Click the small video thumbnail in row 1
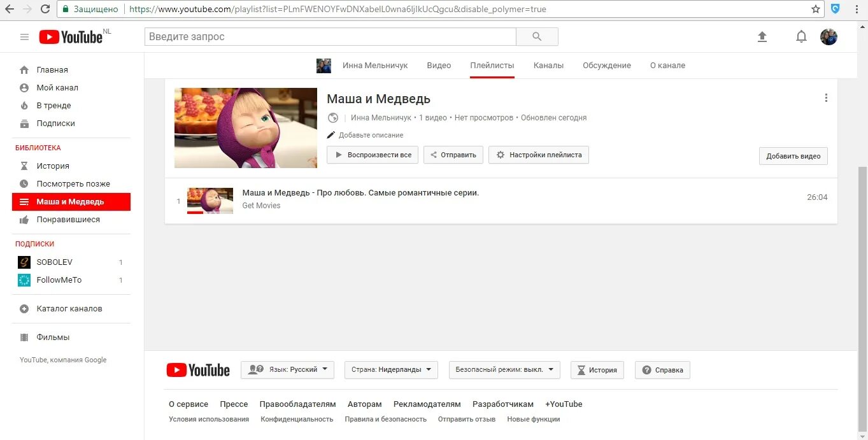The image size is (868, 440). pos(210,201)
